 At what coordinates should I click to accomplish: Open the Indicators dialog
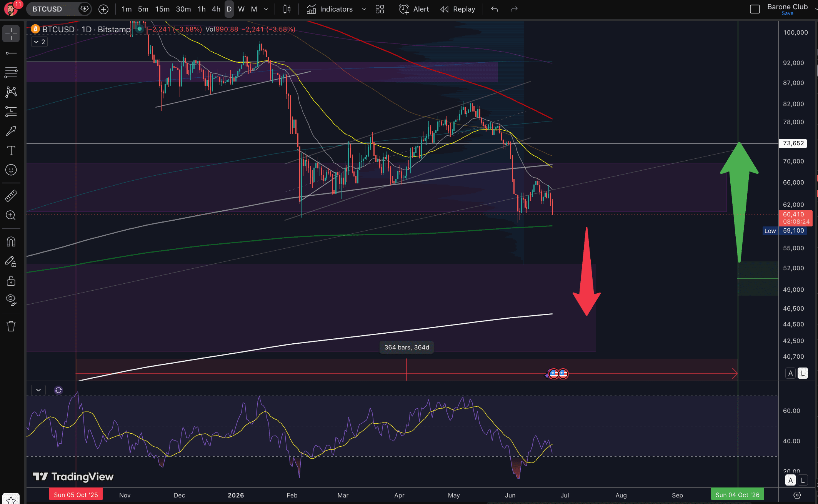tap(330, 9)
